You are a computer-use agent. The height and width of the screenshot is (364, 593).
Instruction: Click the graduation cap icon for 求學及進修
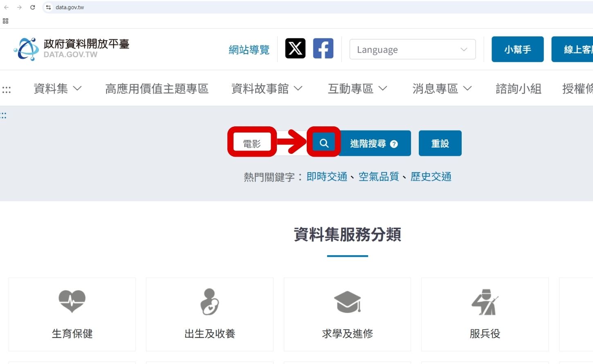(347, 301)
